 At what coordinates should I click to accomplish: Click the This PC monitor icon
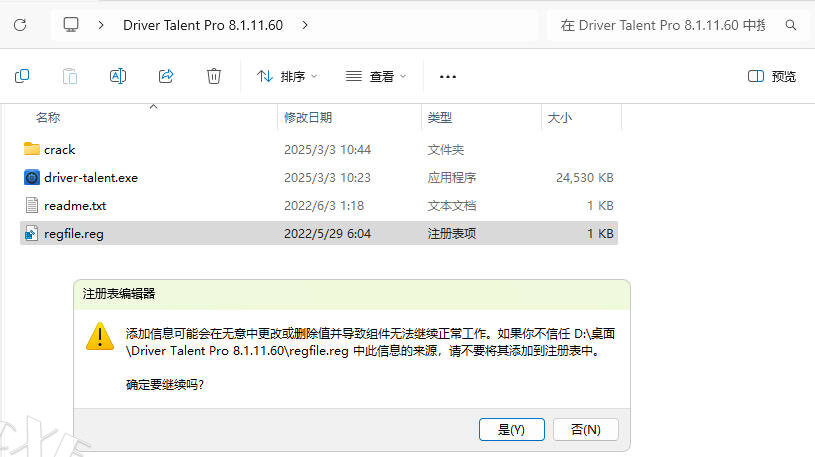tap(71, 24)
